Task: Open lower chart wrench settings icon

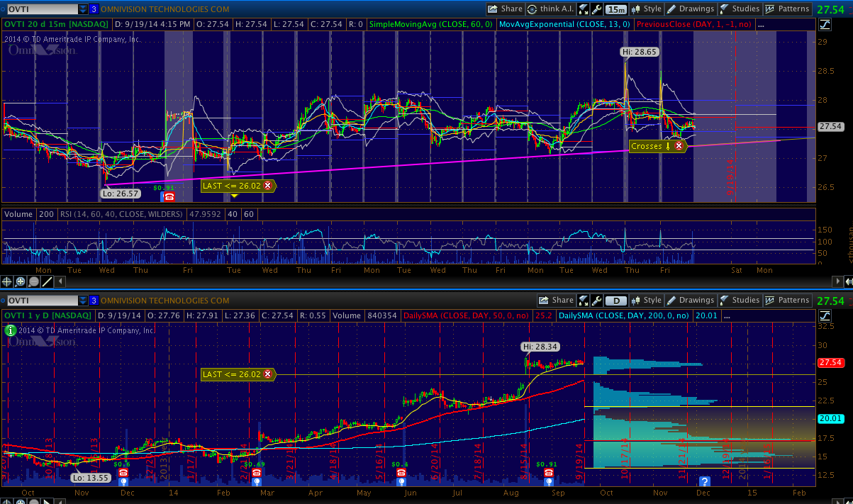Action: 597,301
